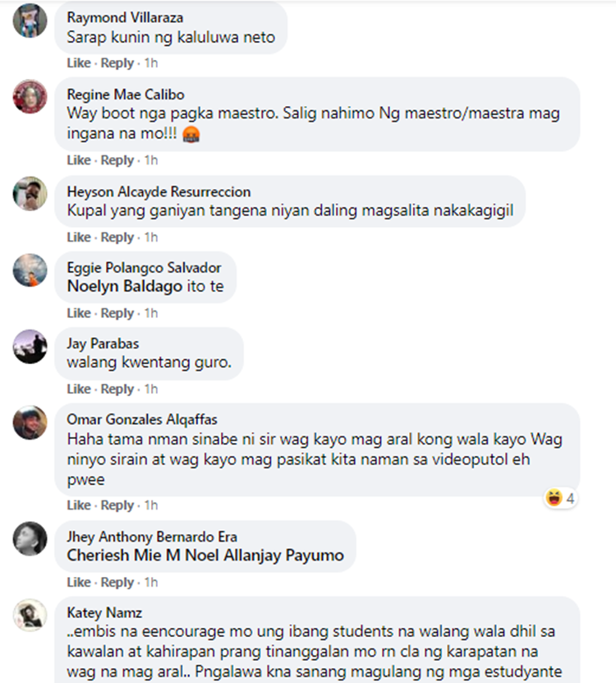This screenshot has width=616, height=683.
Task: Click the 1h timestamp on Eggie's comment
Action: 151,313
